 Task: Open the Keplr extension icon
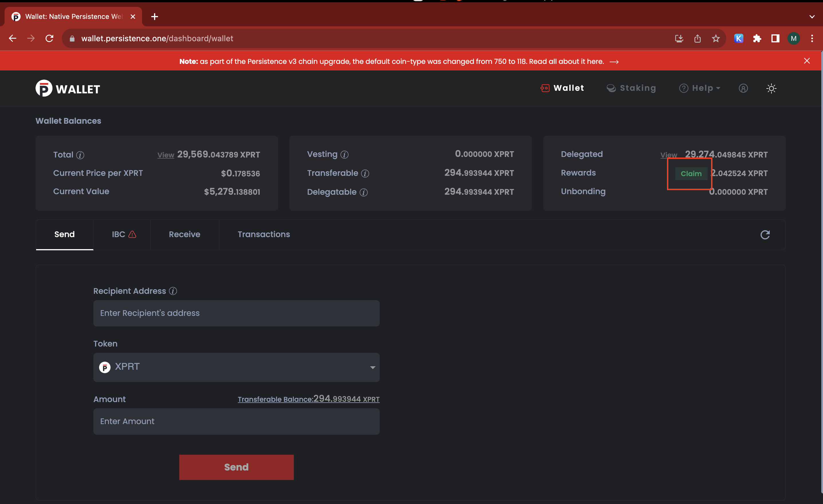[739, 38]
